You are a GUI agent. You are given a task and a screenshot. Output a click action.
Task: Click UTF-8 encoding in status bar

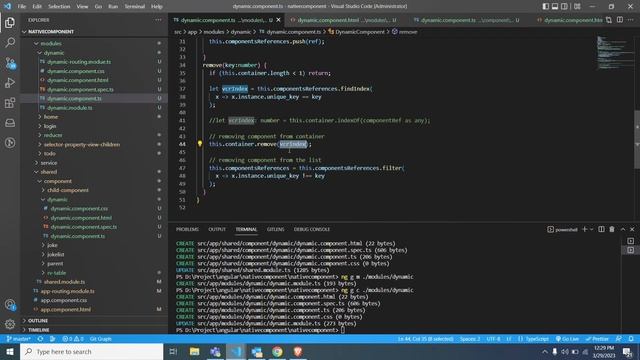493,339
